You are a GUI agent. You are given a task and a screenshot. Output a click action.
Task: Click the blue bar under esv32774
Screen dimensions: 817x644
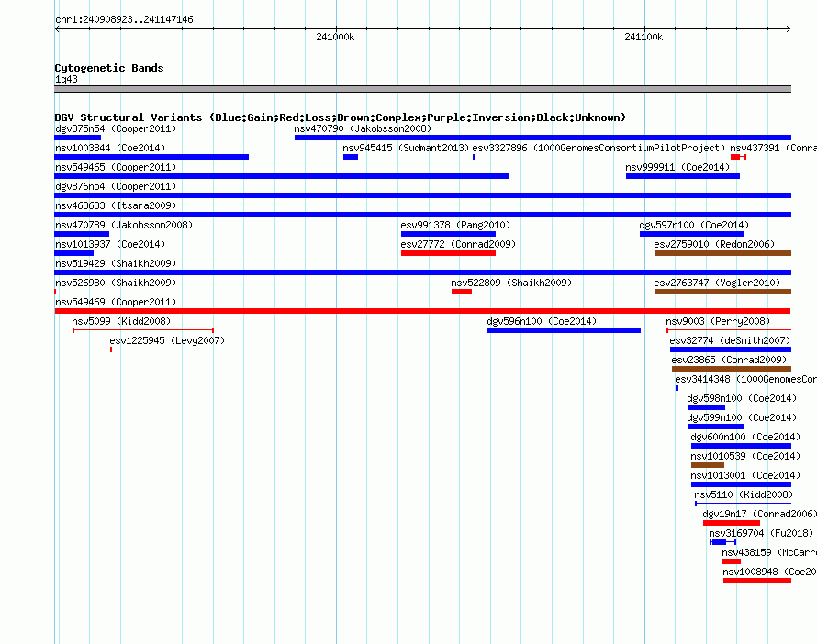(x=731, y=350)
